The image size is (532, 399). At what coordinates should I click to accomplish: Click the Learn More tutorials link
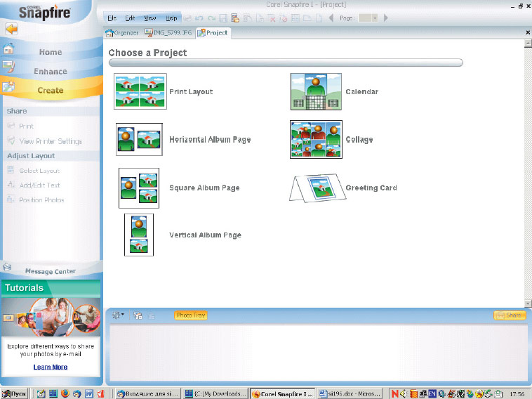pos(51,367)
